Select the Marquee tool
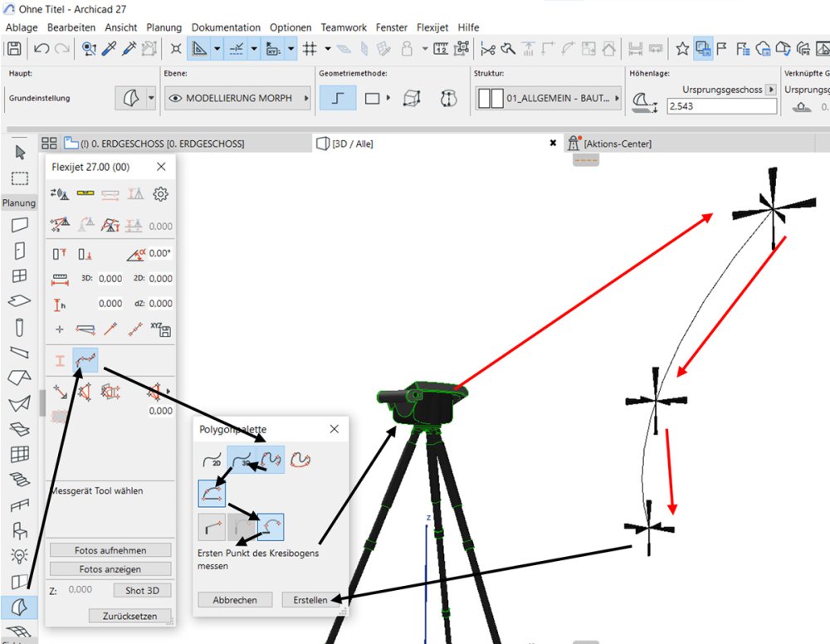The height and width of the screenshot is (644, 830). click(x=20, y=178)
